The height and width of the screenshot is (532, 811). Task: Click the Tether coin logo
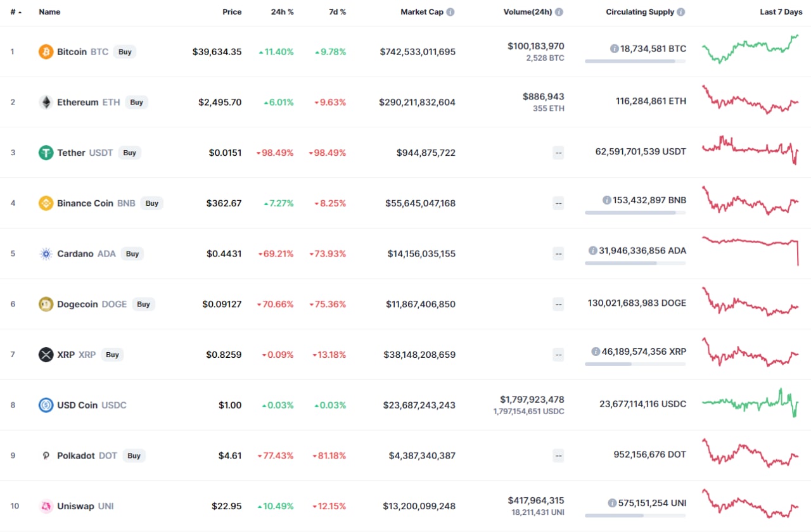(x=46, y=153)
